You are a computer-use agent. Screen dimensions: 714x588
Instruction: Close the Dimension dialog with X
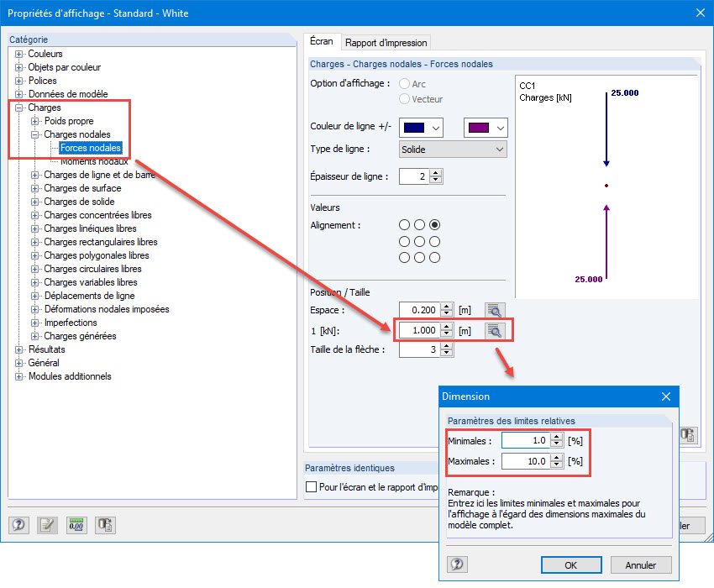tap(666, 396)
